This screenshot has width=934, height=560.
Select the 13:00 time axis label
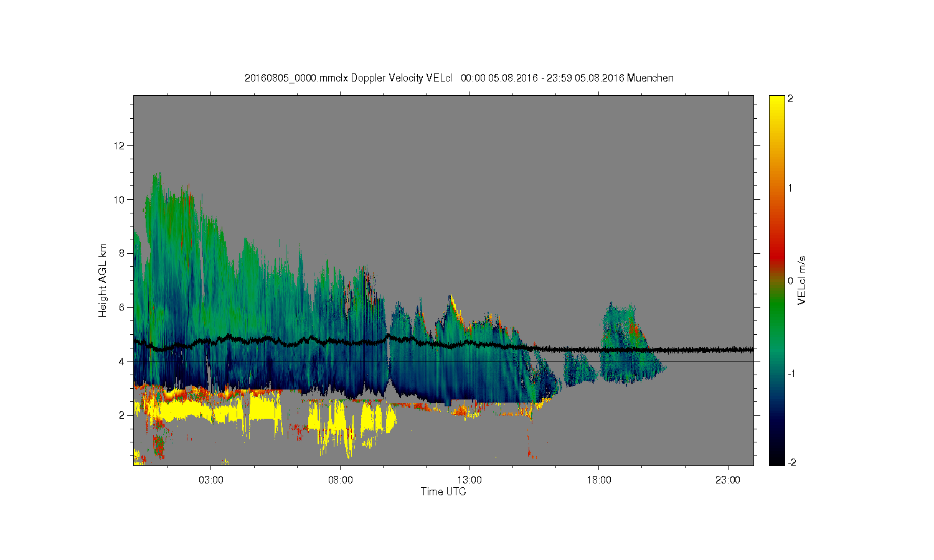click(469, 480)
